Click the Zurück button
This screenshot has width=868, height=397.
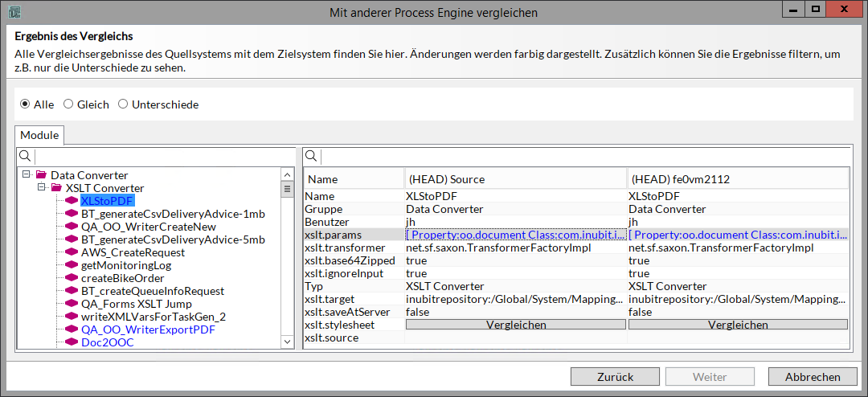[x=615, y=377]
